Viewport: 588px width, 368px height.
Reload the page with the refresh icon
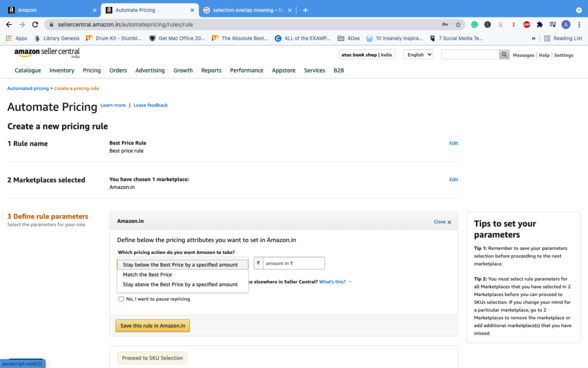(35, 25)
